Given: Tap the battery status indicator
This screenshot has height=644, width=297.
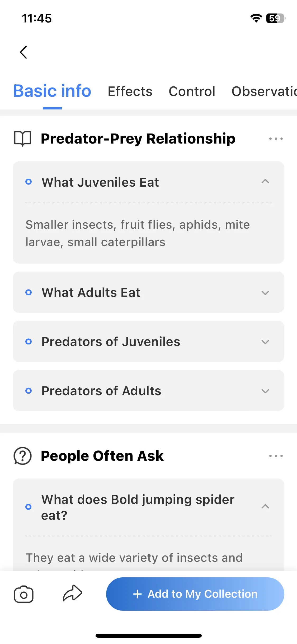Looking at the screenshot, I should click(x=276, y=18).
